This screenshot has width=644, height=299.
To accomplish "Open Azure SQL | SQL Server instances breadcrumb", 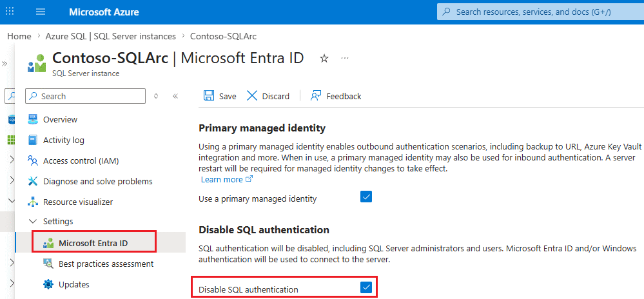I will point(110,36).
